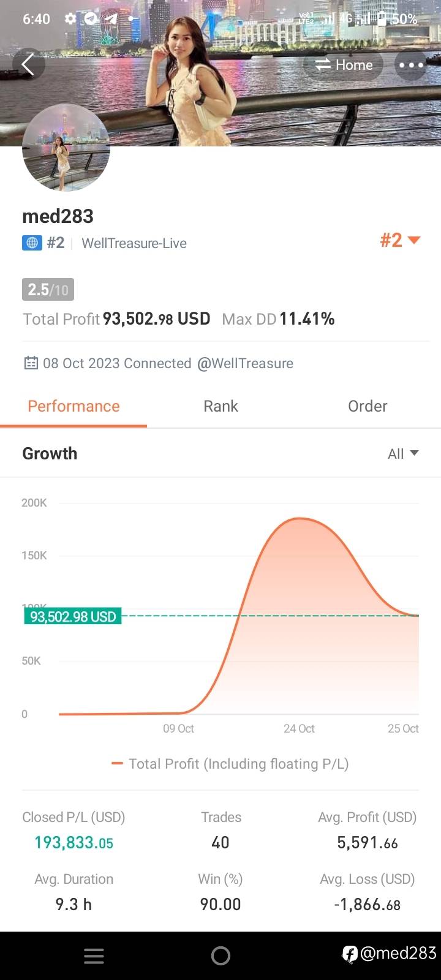Expand the orange #2 account dropdown
The width and height of the screenshot is (441, 980).
tap(400, 240)
